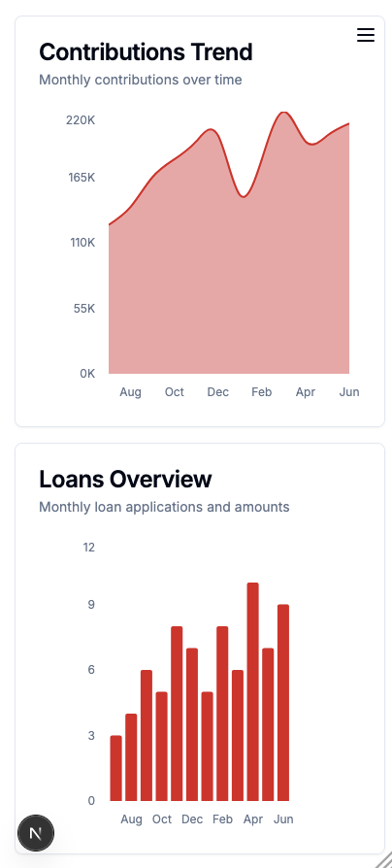Click the Oct label on contributions axis
The height and width of the screenshot is (868, 392).
coord(174,392)
